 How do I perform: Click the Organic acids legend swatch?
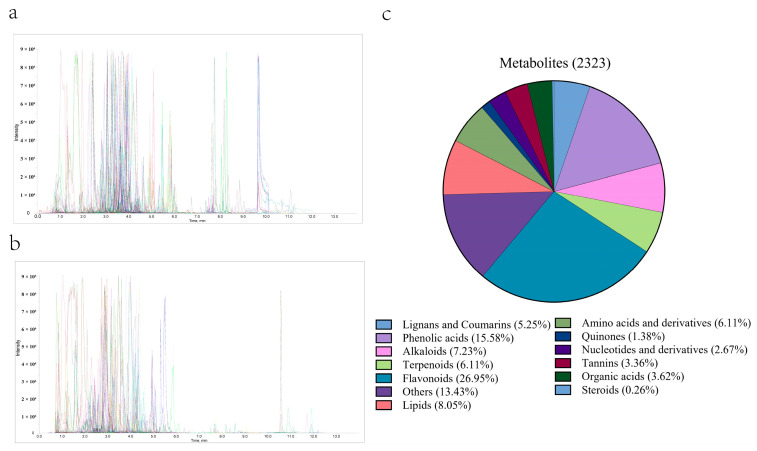pos(563,376)
